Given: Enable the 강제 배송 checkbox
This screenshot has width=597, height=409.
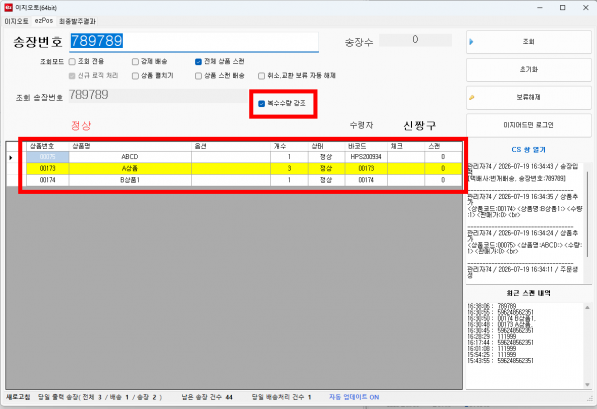Looking at the screenshot, I should (x=135, y=62).
